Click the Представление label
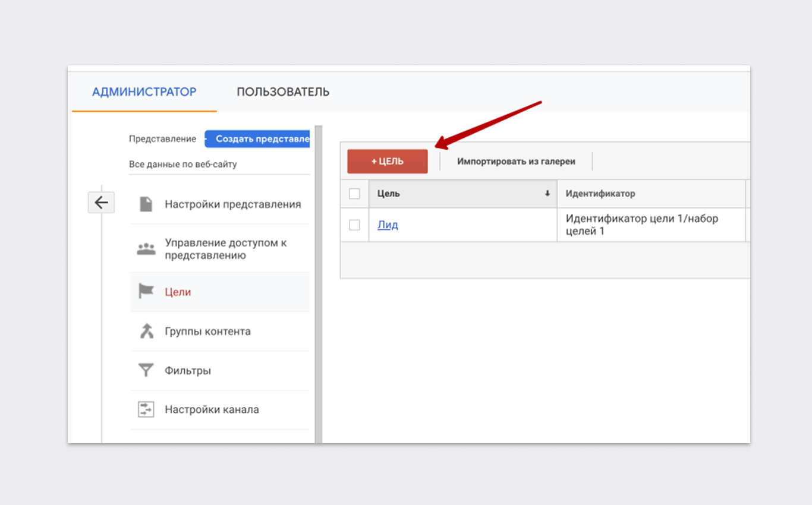Image resolution: width=812 pixels, height=505 pixels. [x=162, y=139]
